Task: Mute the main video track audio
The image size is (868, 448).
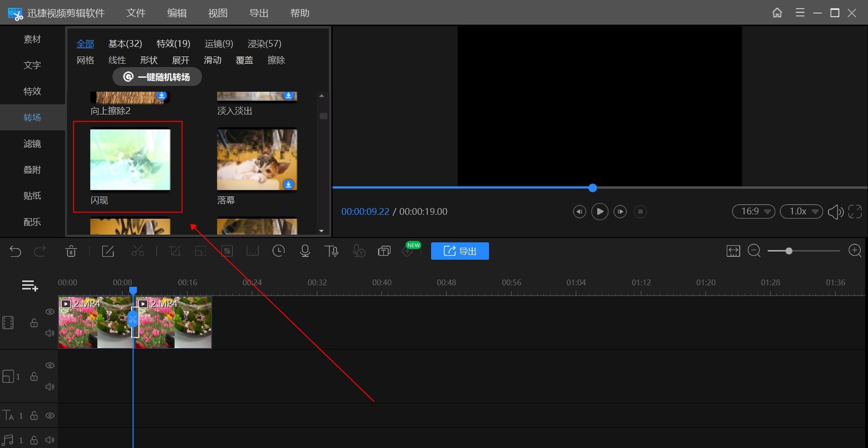Action: click(50, 333)
